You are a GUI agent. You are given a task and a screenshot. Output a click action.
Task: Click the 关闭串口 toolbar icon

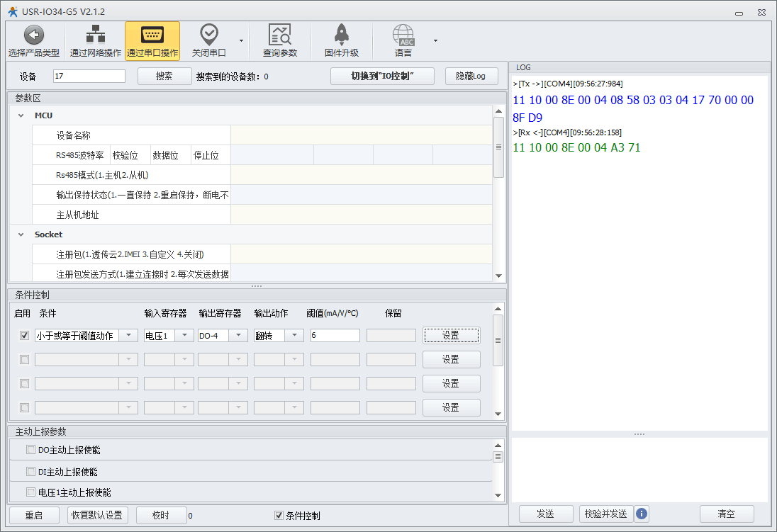(x=208, y=35)
